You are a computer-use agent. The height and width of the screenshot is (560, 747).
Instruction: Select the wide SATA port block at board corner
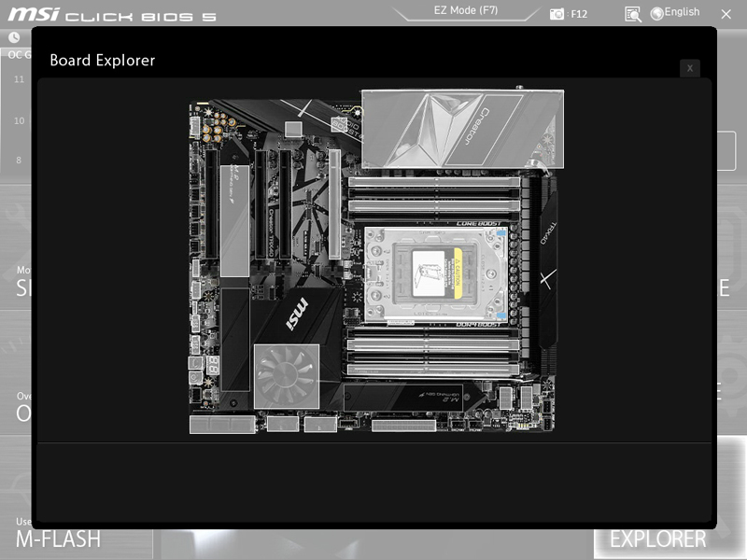point(222,425)
